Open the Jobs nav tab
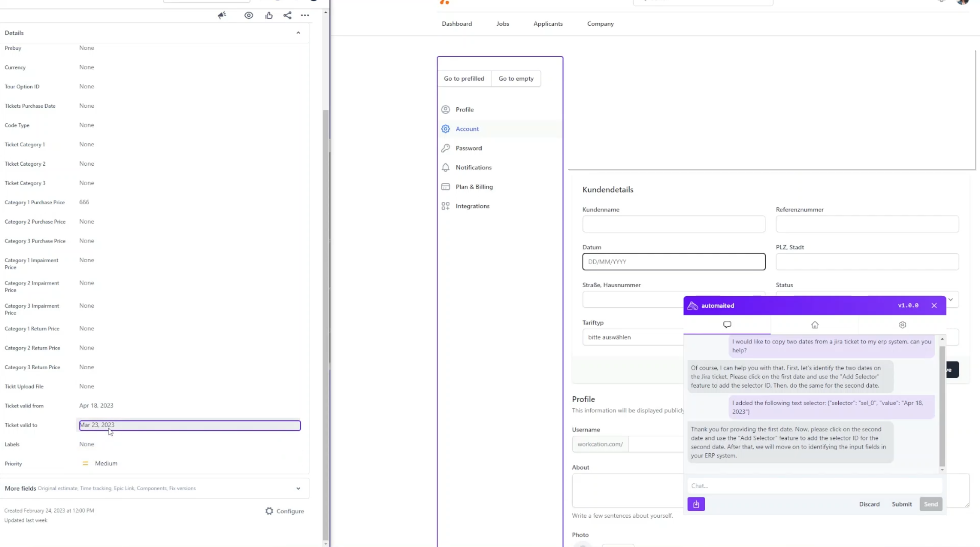This screenshot has width=980, height=547. [503, 24]
